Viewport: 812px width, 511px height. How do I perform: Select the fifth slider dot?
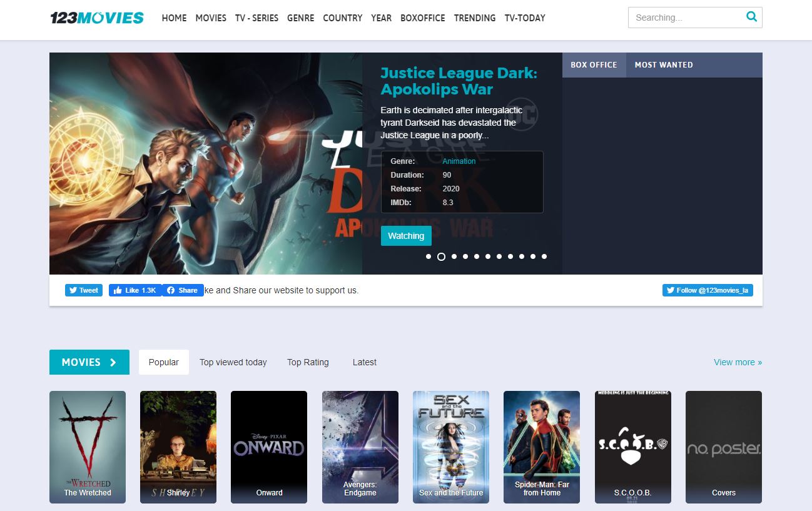[x=477, y=256]
